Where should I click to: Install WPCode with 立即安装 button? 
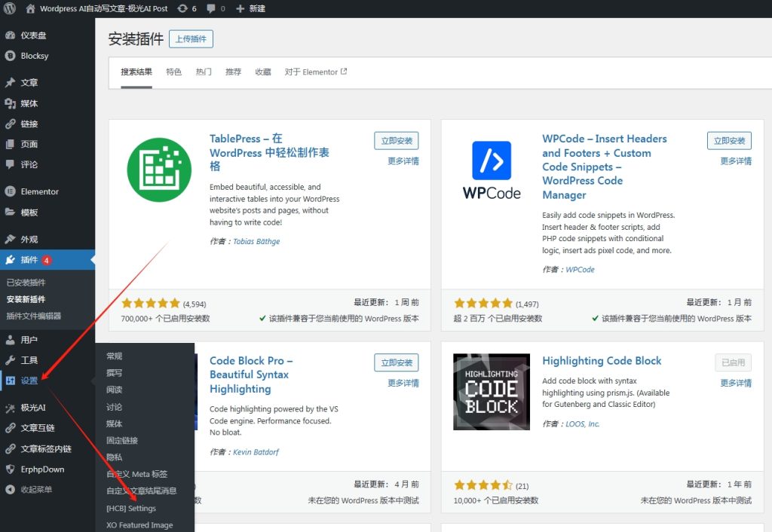tap(729, 141)
